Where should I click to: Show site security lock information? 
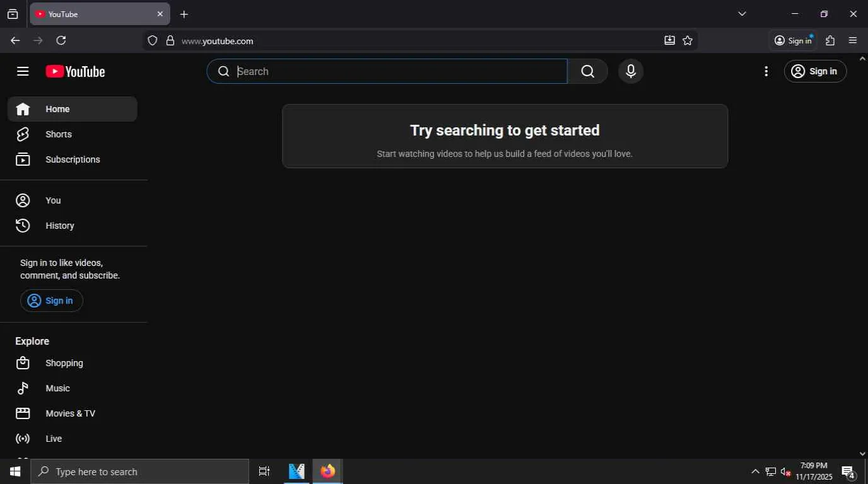[x=170, y=40]
